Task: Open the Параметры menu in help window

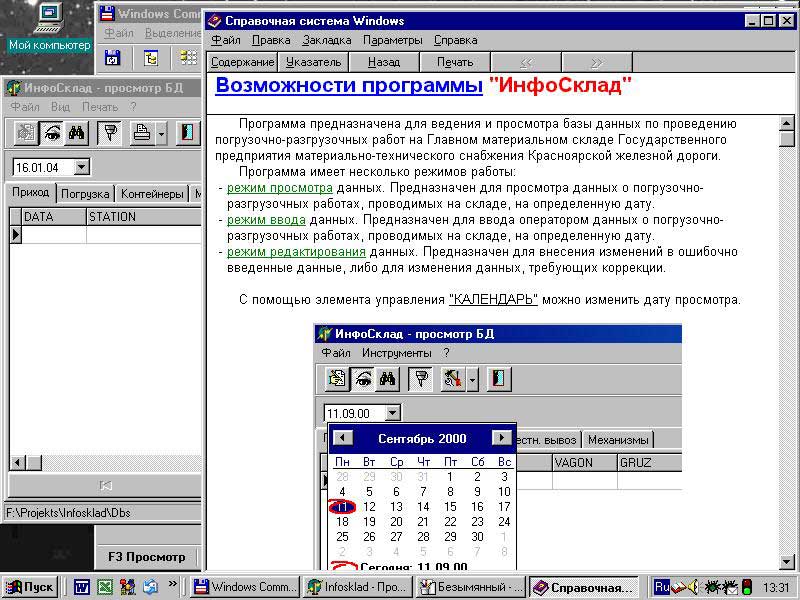Action: coord(392,40)
